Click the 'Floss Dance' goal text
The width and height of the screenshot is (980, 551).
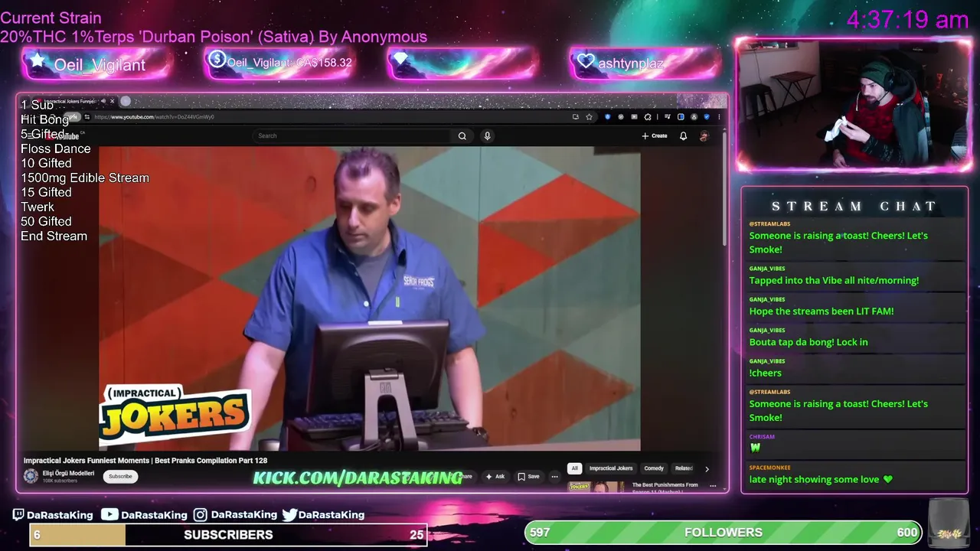pos(55,148)
